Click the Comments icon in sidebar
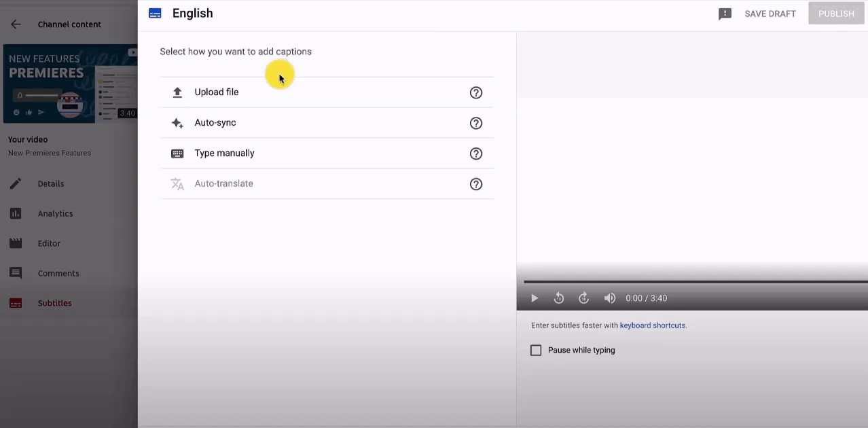Screen dimensions: 868x428 click(16, 273)
